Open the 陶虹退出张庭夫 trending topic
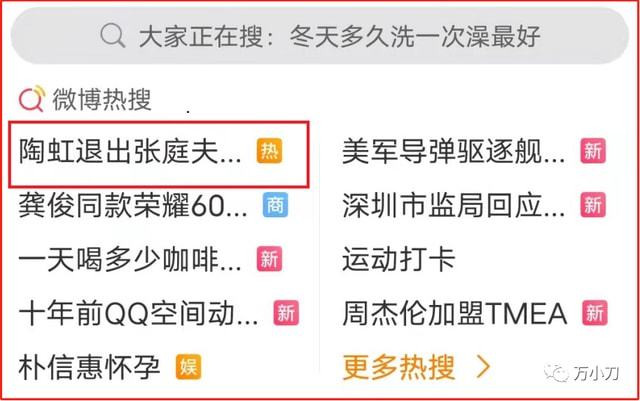The image size is (640, 401). (130, 151)
